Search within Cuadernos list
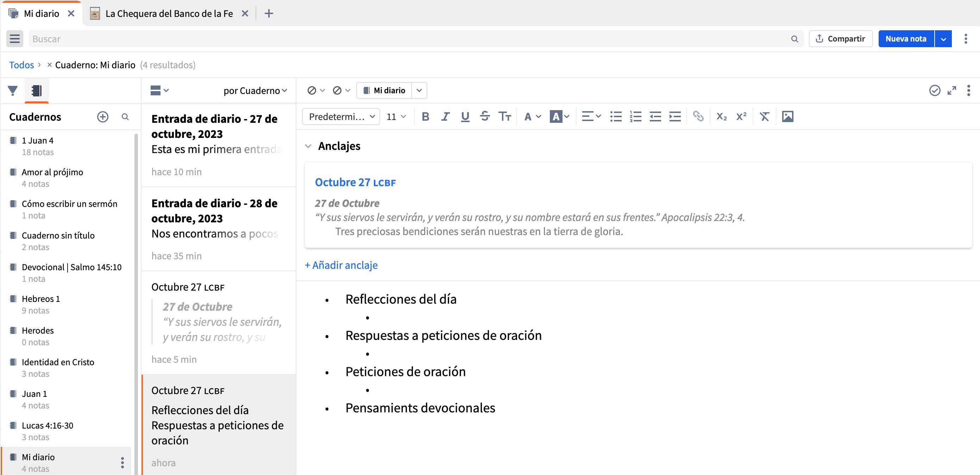The image size is (980, 475). coord(125,117)
